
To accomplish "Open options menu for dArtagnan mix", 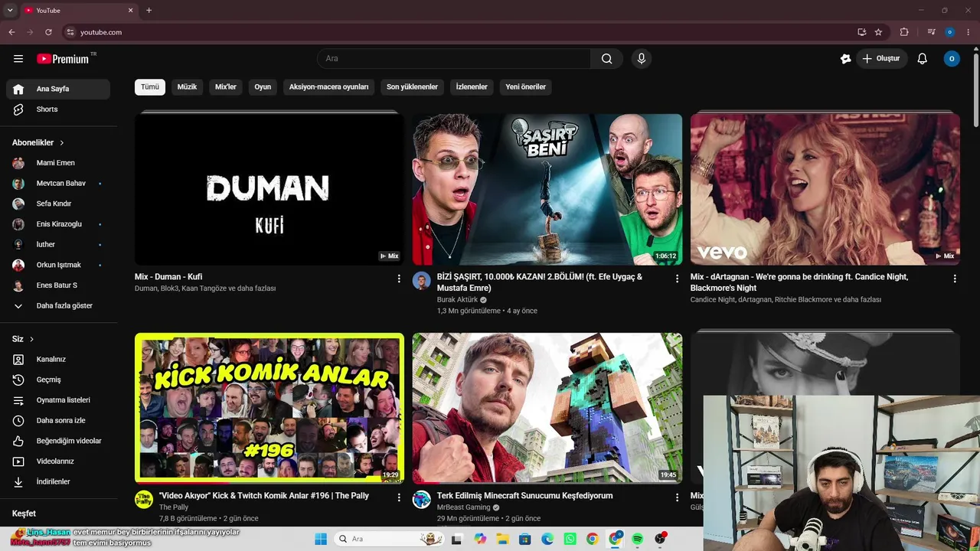I will (955, 279).
